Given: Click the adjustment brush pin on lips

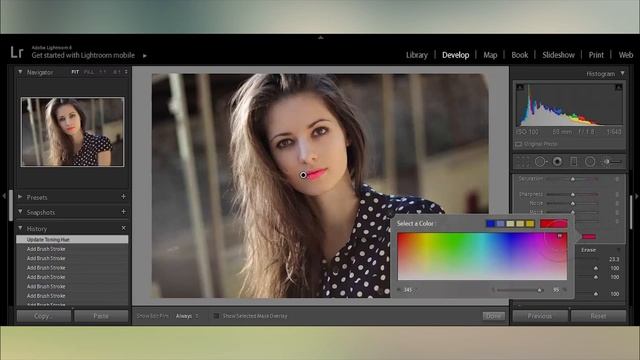Looking at the screenshot, I should (x=303, y=175).
